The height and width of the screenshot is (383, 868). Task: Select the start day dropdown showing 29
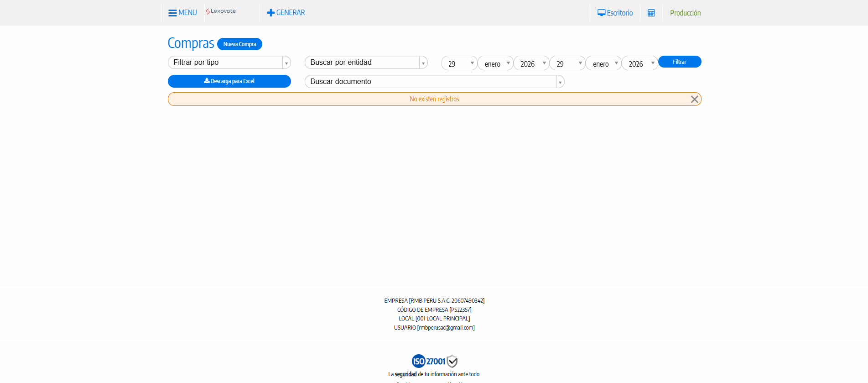pos(459,63)
